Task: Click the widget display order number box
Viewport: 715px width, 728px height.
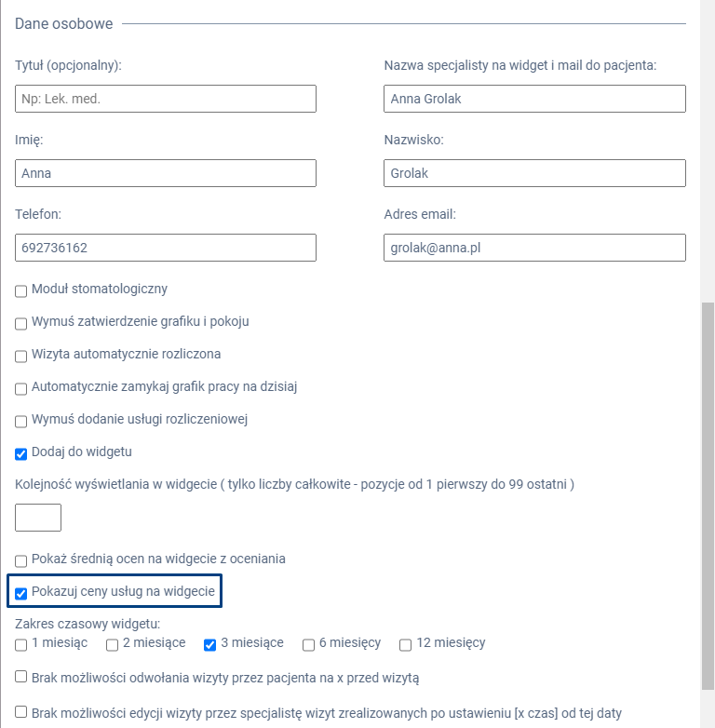Action: (38, 518)
